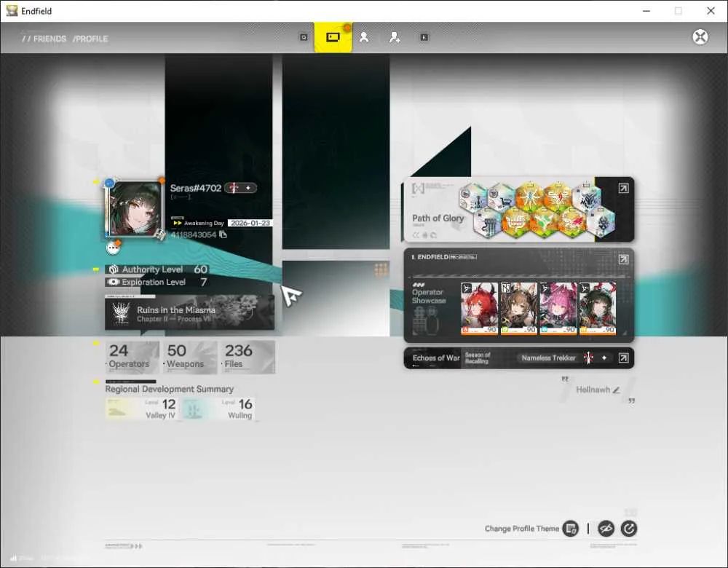Click the orange grid icon on center panel
This screenshot has height=568, width=728.
(x=381, y=269)
